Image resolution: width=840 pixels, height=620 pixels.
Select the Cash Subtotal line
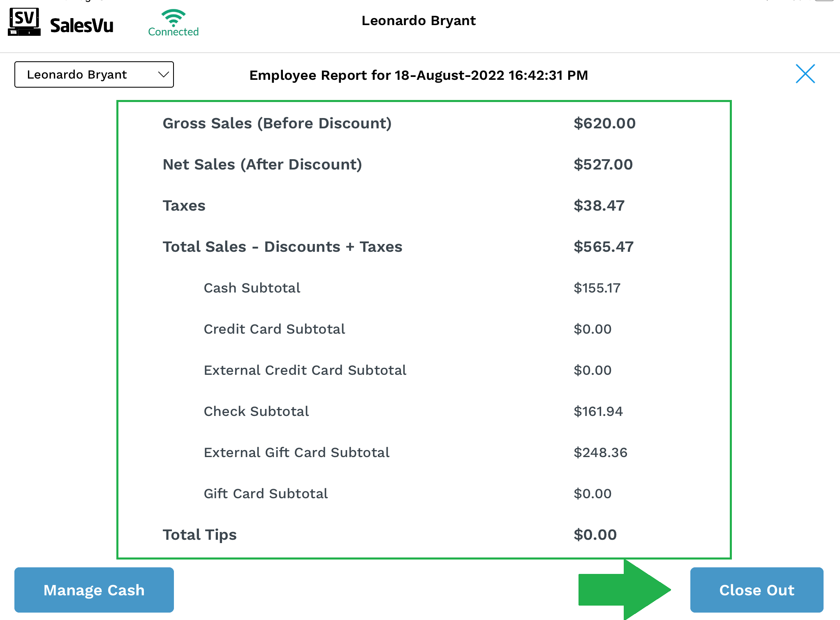pos(252,288)
